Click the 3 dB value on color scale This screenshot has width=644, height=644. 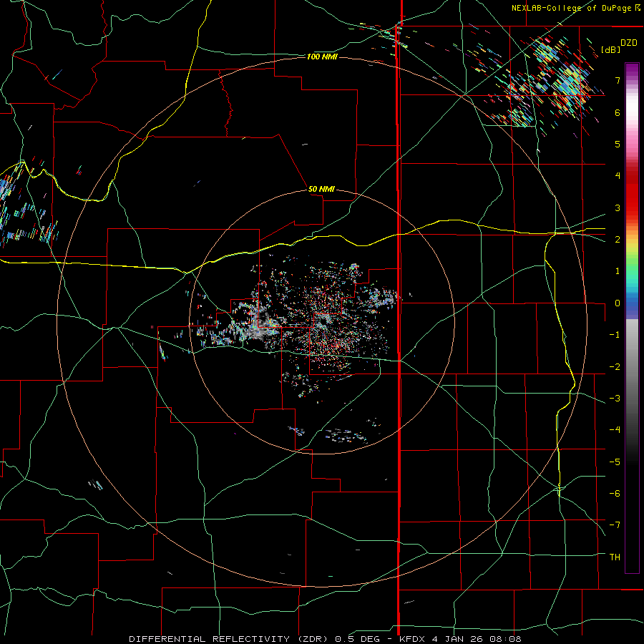(x=618, y=208)
